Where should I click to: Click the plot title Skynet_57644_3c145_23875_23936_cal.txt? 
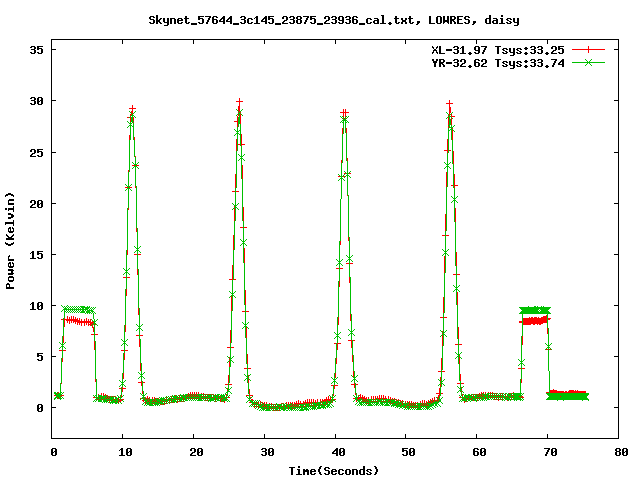click(284, 20)
